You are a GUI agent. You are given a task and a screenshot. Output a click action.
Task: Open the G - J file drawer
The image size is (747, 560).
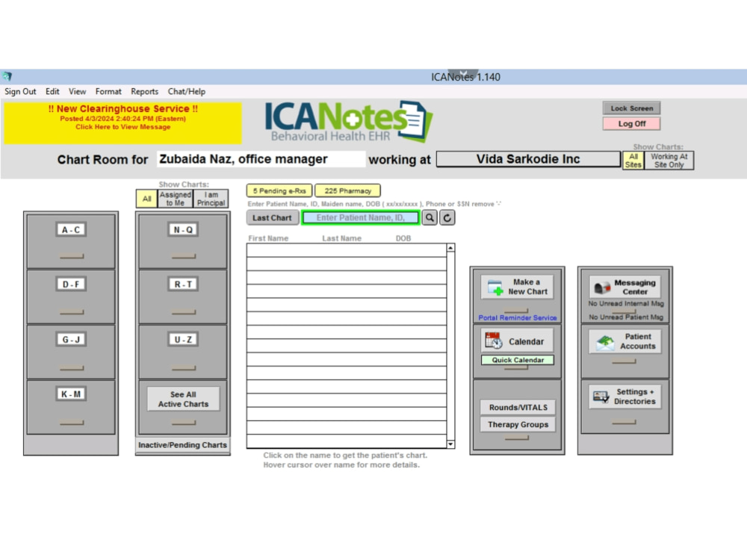pos(71,352)
